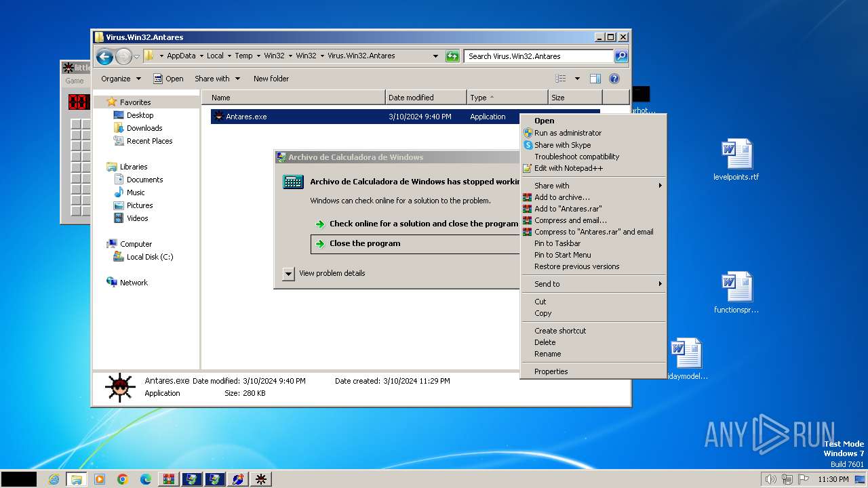The height and width of the screenshot is (488, 868).
Task: Click Temp breadcrumb in address bar
Action: (x=243, y=56)
